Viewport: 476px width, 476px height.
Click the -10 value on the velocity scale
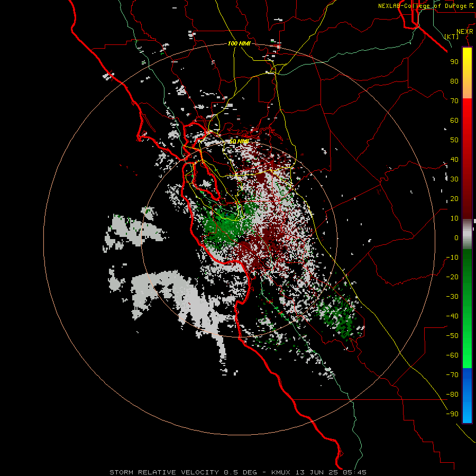click(452, 258)
